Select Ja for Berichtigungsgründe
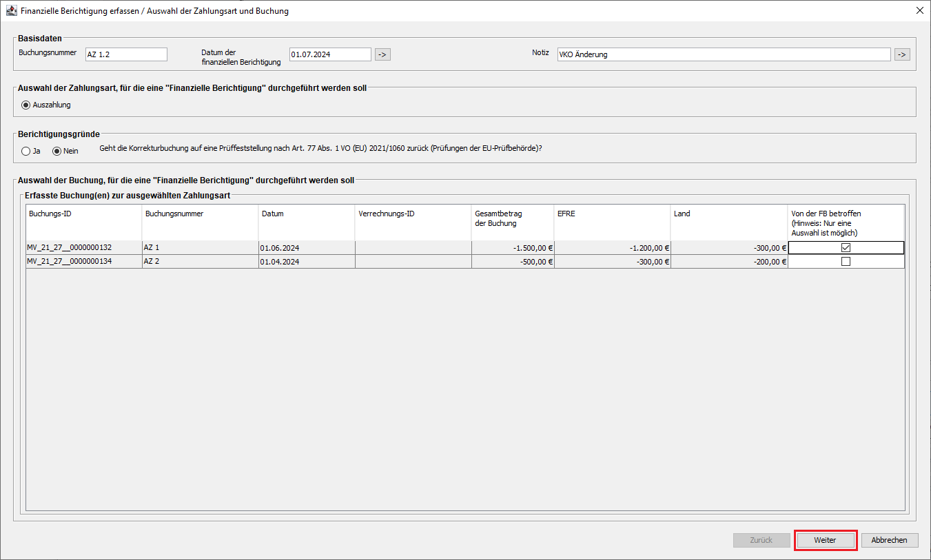This screenshot has width=931, height=560. 26,151
